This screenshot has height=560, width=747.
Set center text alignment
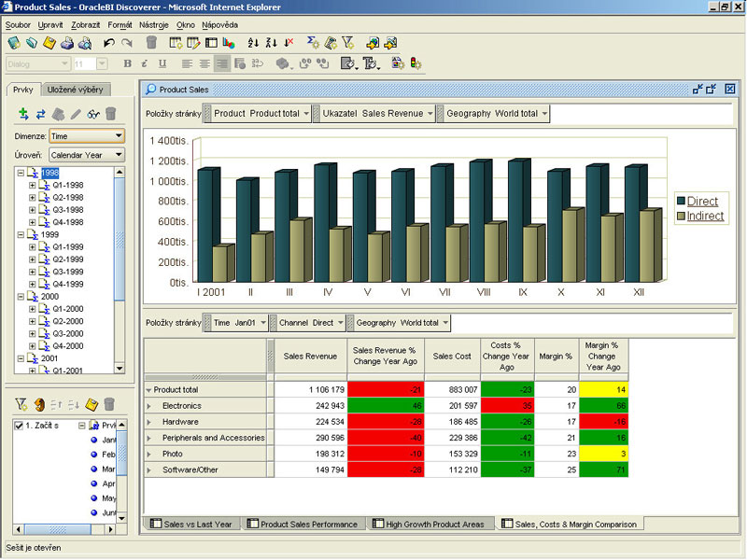(204, 63)
